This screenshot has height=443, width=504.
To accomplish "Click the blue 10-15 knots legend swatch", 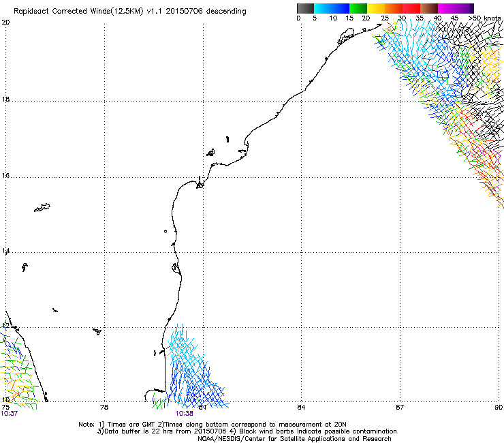I will (341, 8).
